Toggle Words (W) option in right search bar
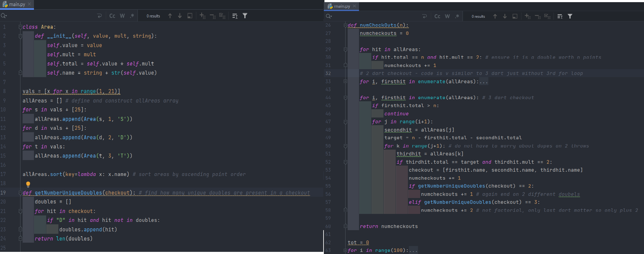The width and height of the screenshot is (644, 254). tap(447, 16)
